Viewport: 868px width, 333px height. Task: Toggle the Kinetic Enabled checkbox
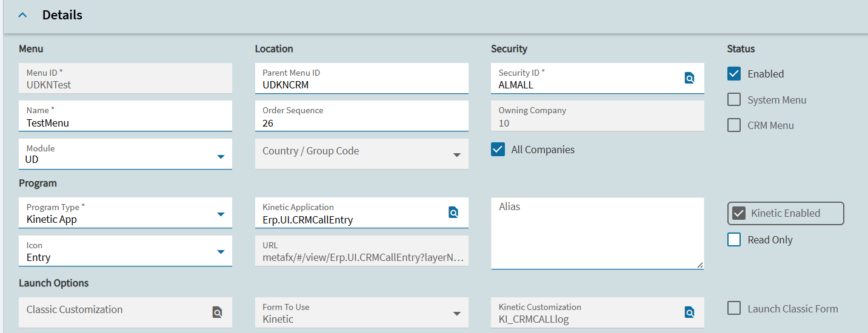[739, 213]
